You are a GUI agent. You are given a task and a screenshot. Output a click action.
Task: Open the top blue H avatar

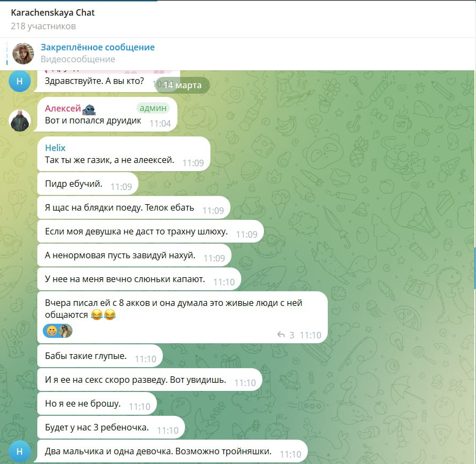tap(19, 81)
